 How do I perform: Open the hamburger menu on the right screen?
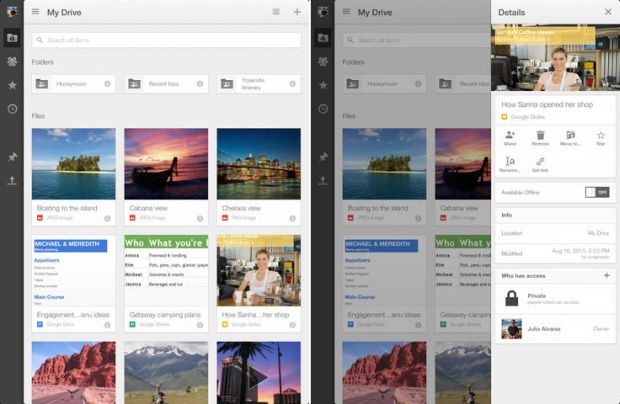coord(346,12)
